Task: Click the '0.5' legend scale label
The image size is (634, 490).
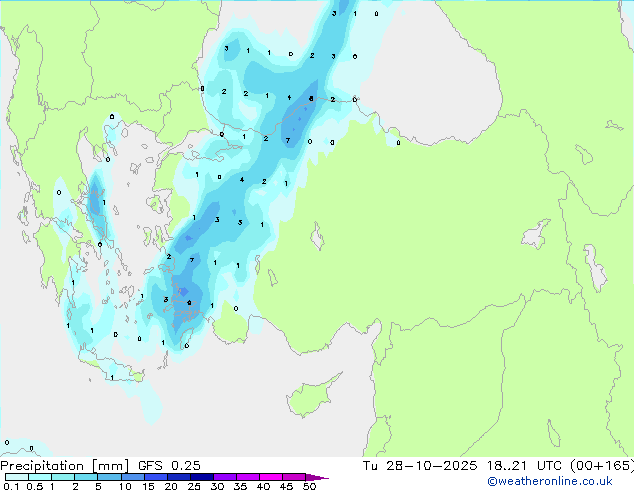Action: tap(35, 486)
